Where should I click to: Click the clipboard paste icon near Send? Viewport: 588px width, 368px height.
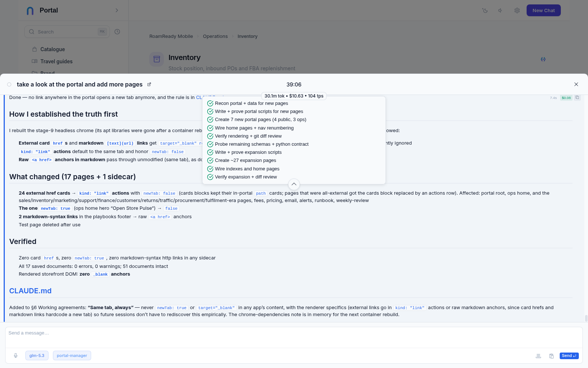click(551, 356)
